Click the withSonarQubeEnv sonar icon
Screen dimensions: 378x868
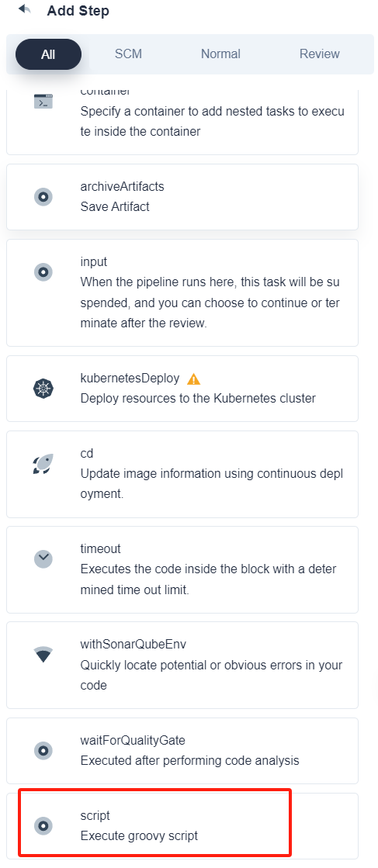[x=43, y=655]
